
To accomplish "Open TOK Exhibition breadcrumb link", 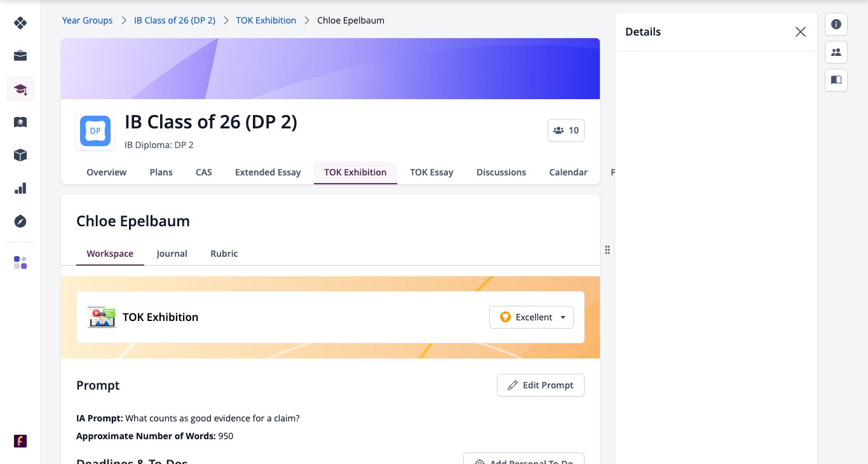I will pyautogui.click(x=266, y=20).
